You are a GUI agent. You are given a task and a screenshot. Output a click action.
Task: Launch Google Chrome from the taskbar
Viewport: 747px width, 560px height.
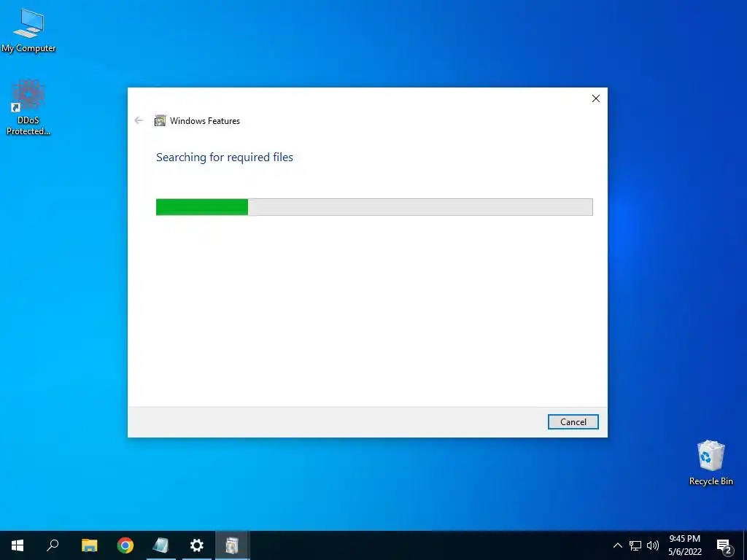pyautogui.click(x=125, y=545)
